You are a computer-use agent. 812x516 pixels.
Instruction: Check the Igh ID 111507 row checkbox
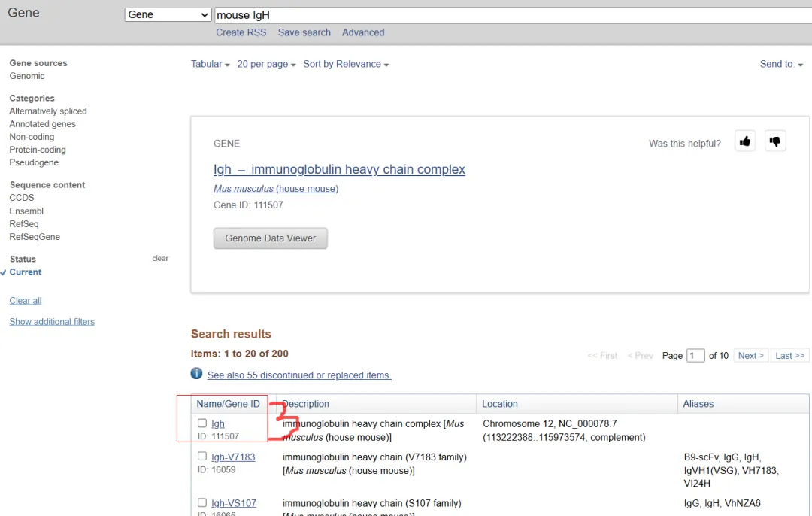202,423
